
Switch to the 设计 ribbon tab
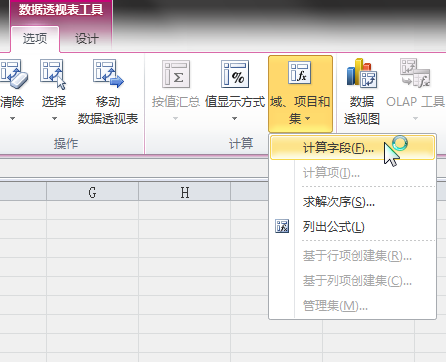click(87, 39)
